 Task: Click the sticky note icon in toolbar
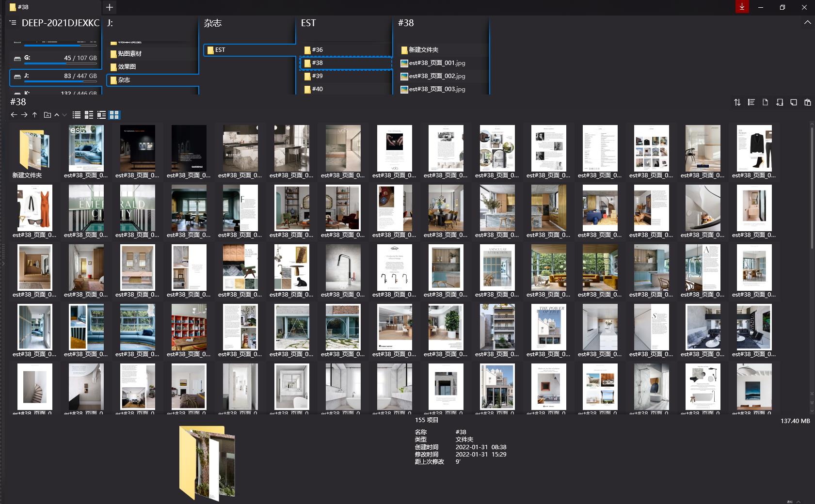pos(793,102)
